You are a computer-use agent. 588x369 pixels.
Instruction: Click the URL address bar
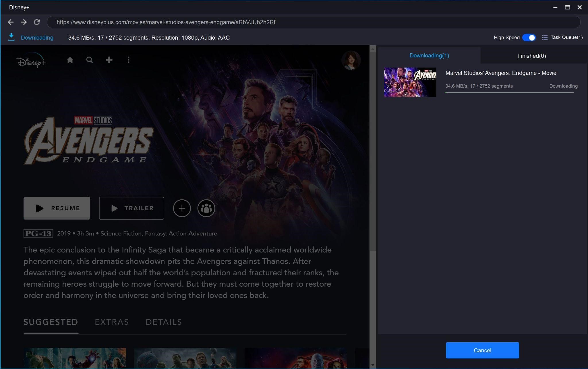[314, 22]
